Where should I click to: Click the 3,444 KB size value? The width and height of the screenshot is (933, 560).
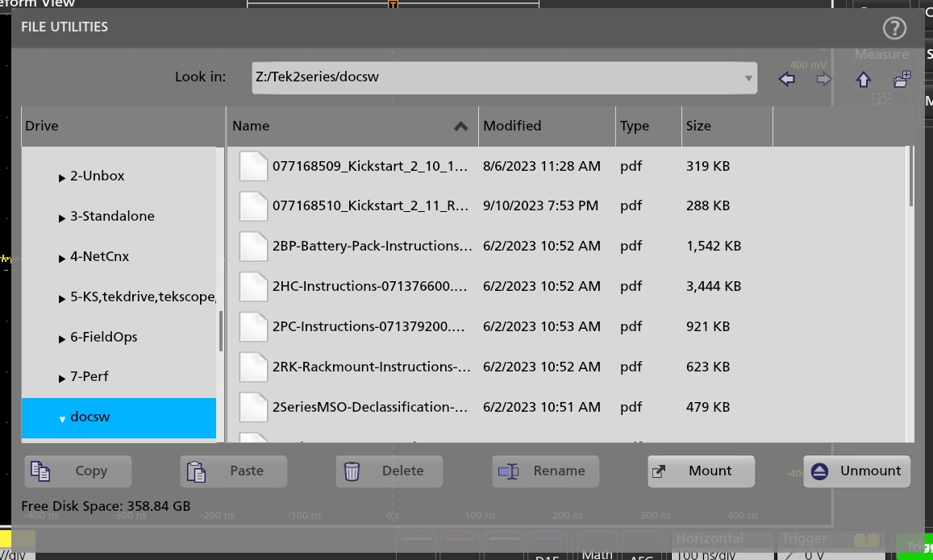[x=714, y=287]
